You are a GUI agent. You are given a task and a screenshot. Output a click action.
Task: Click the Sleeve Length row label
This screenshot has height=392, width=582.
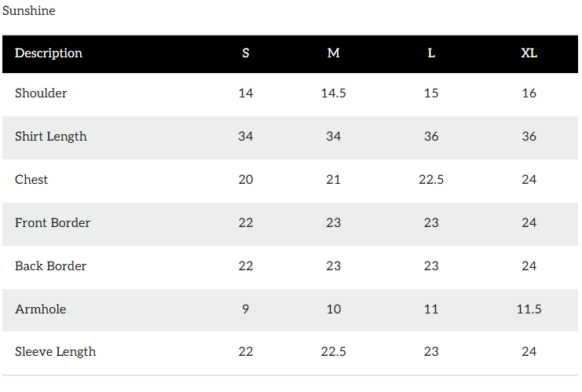[55, 352]
